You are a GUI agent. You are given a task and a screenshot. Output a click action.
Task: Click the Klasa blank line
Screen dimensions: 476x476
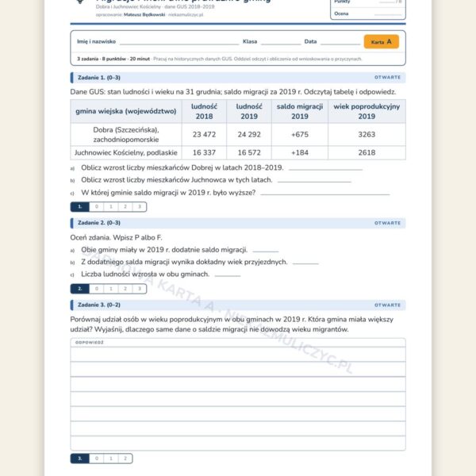click(x=281, y=44)
